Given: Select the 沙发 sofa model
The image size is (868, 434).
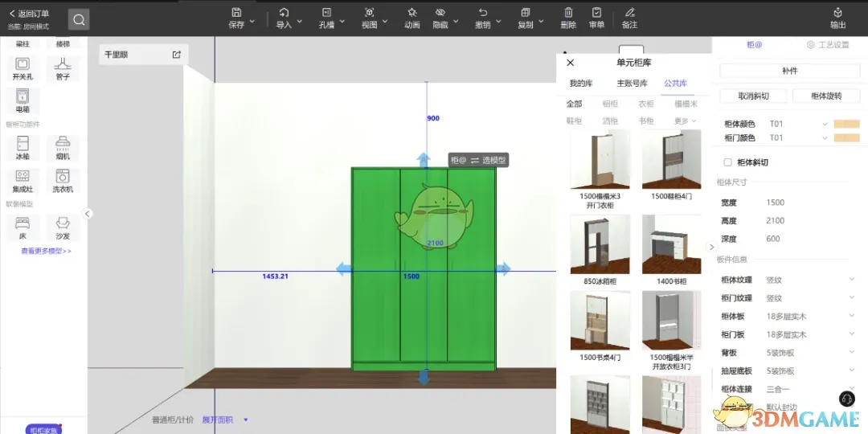Looking at the screenshot, I should pos(63,228).
